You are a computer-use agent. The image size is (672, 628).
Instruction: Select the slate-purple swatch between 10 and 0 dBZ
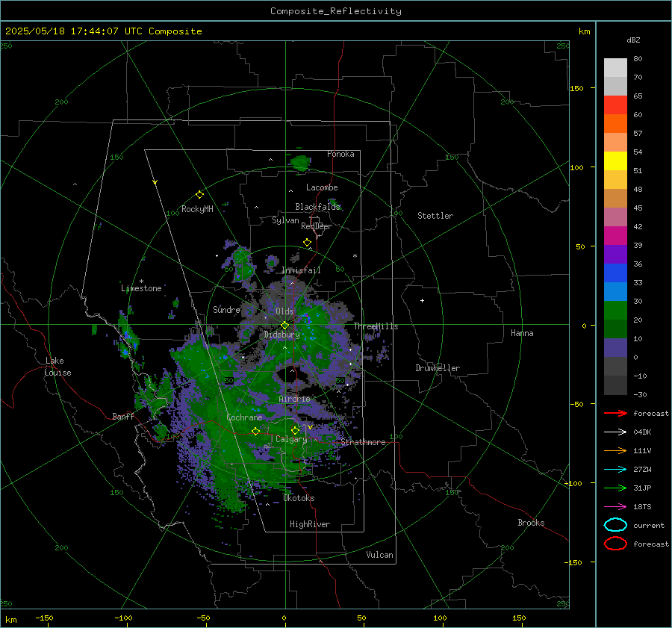[615, 348]
